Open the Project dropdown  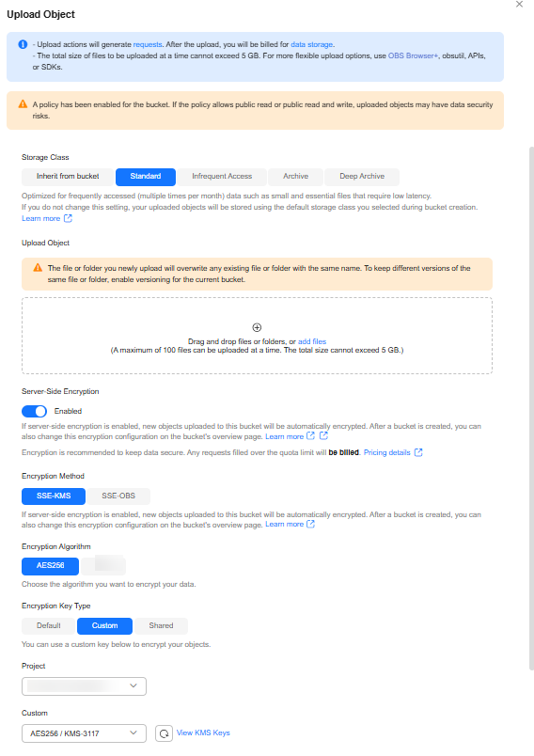84,686
